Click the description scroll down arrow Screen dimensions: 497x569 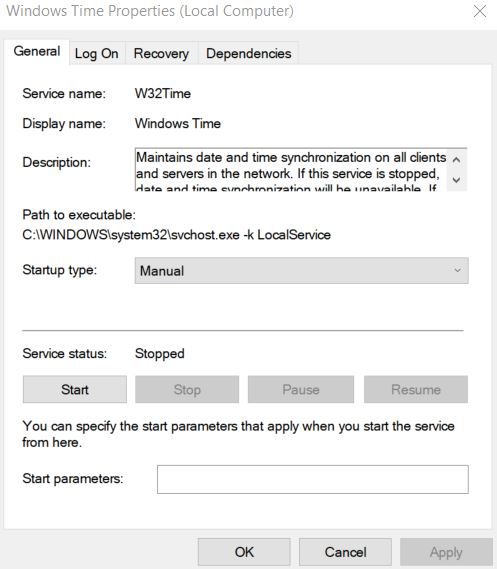pos(457,180)
